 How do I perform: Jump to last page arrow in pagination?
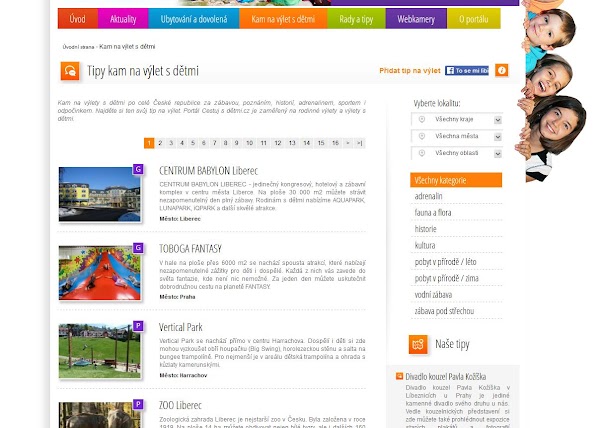pos(359,143)
